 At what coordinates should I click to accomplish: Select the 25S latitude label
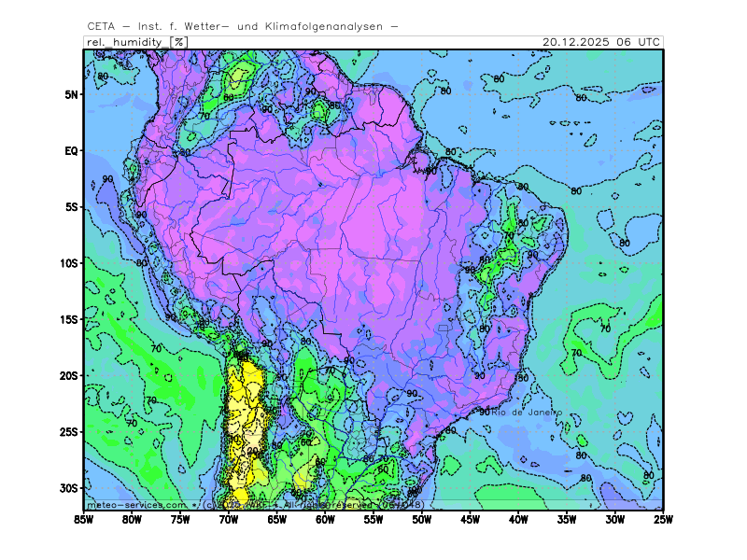click(x=68, y=432)
